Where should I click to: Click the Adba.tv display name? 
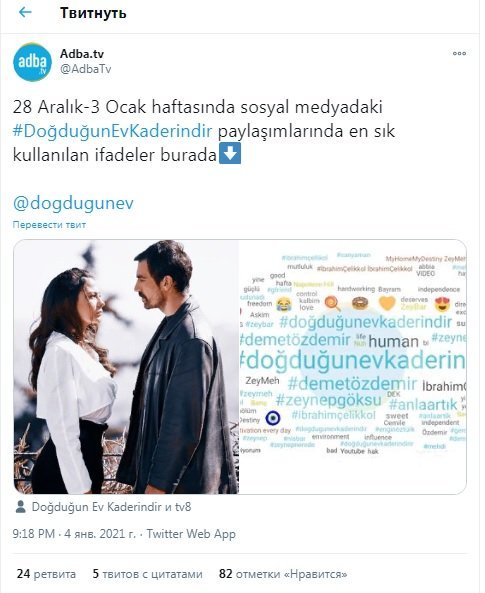click(x=82, y=54)
